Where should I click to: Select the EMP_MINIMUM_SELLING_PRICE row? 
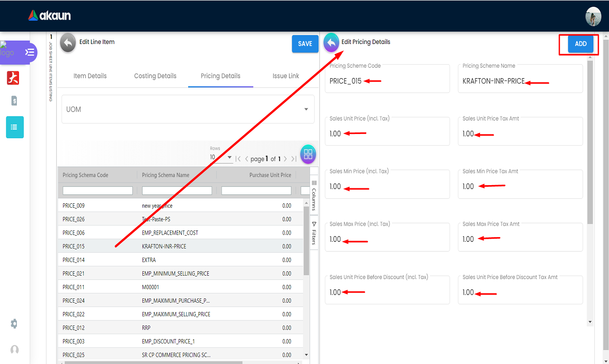[181, 273]
